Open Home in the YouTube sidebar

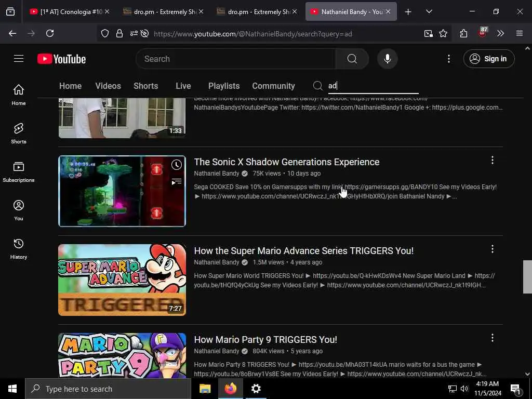19,95
